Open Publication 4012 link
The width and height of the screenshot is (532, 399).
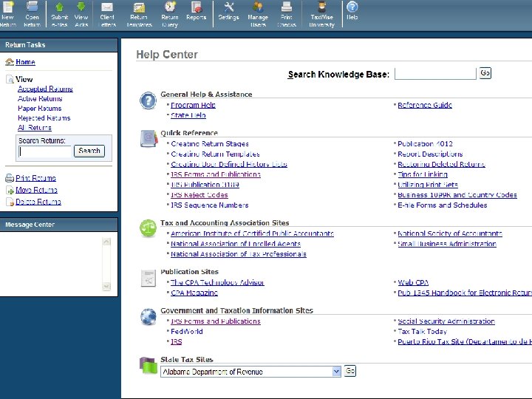pos(425,144)
